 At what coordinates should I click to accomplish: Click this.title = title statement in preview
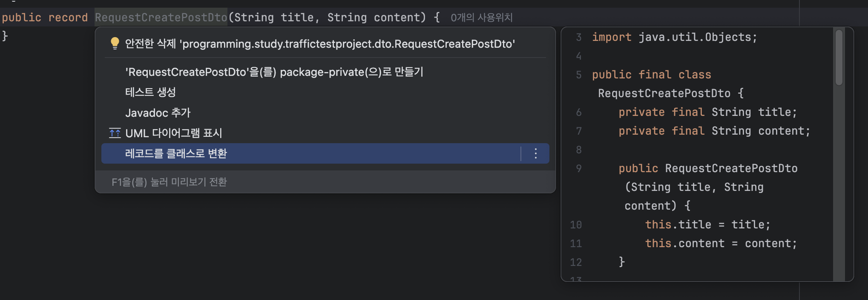708,225
